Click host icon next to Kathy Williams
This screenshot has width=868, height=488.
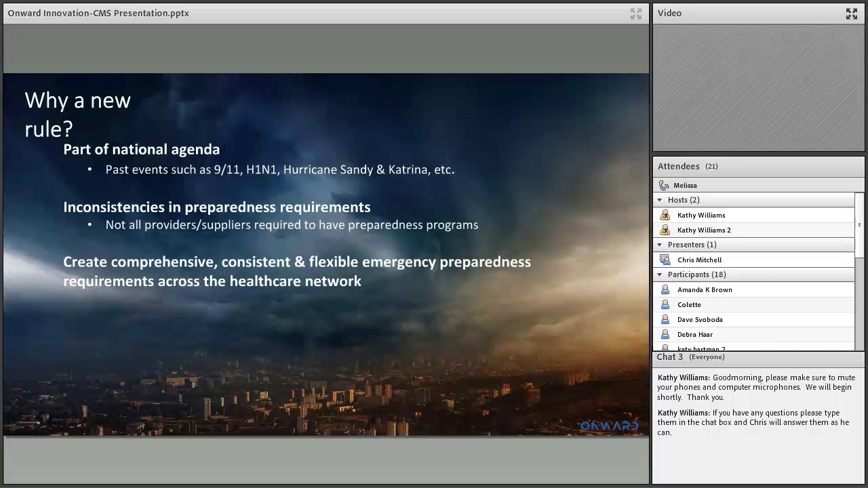pos(665,216)
